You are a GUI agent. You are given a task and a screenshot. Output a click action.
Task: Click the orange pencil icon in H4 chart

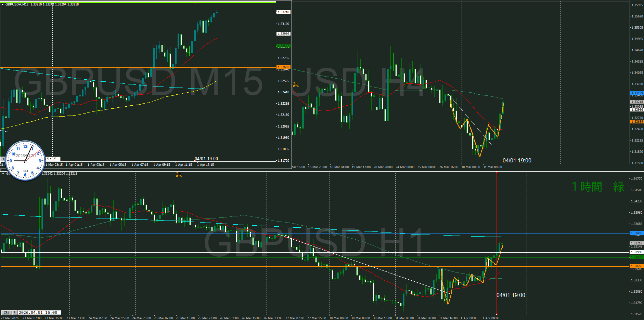(x=296, y=84)
